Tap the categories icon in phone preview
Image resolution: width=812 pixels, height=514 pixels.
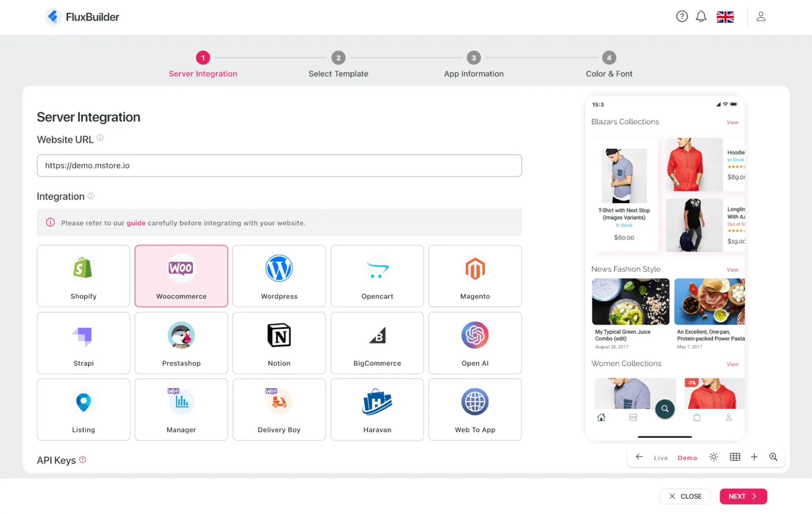pos(633,417)
